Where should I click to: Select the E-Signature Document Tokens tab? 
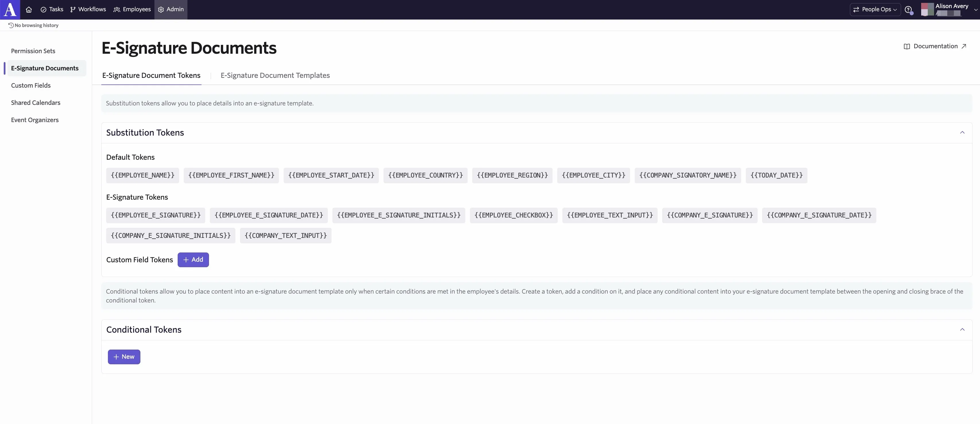click(x=151, y=75)
